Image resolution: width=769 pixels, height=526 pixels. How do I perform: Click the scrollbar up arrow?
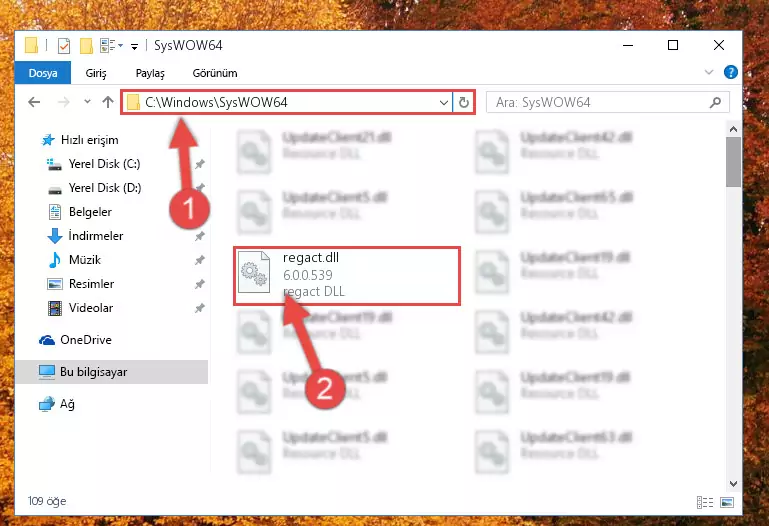pyautogui.click(x=733, y=129)
